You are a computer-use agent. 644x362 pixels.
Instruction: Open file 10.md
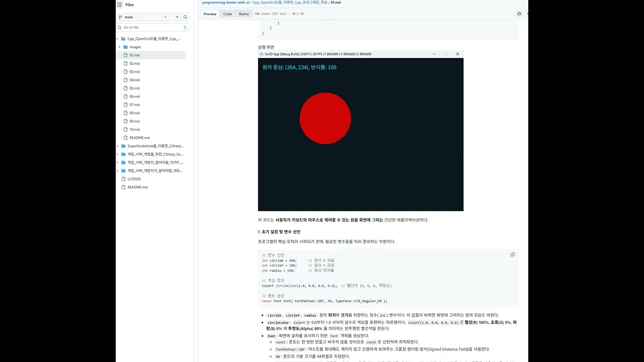134,129
